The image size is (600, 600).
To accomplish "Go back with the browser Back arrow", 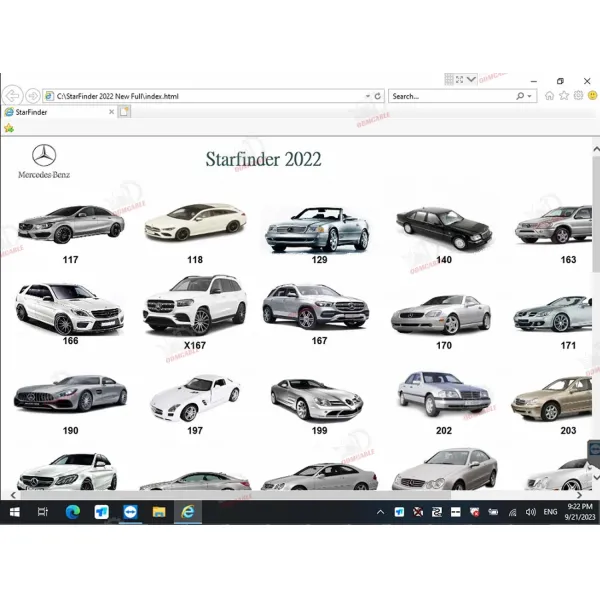I will 13,96.
